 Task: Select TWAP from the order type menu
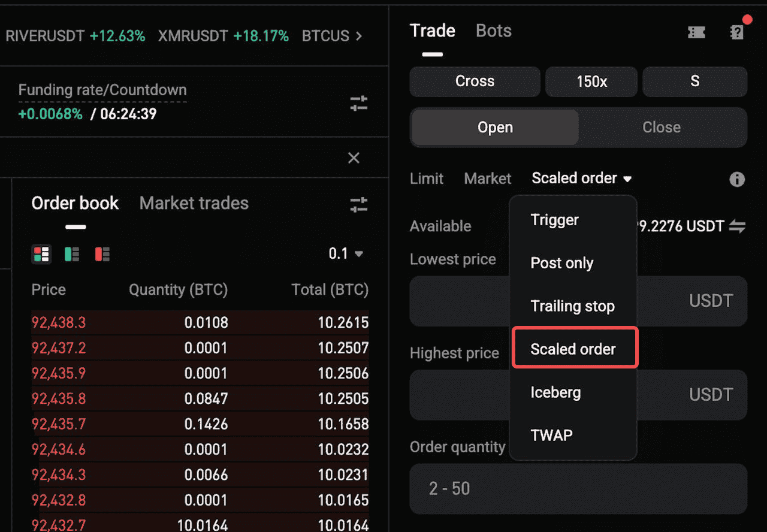(551, 435)
